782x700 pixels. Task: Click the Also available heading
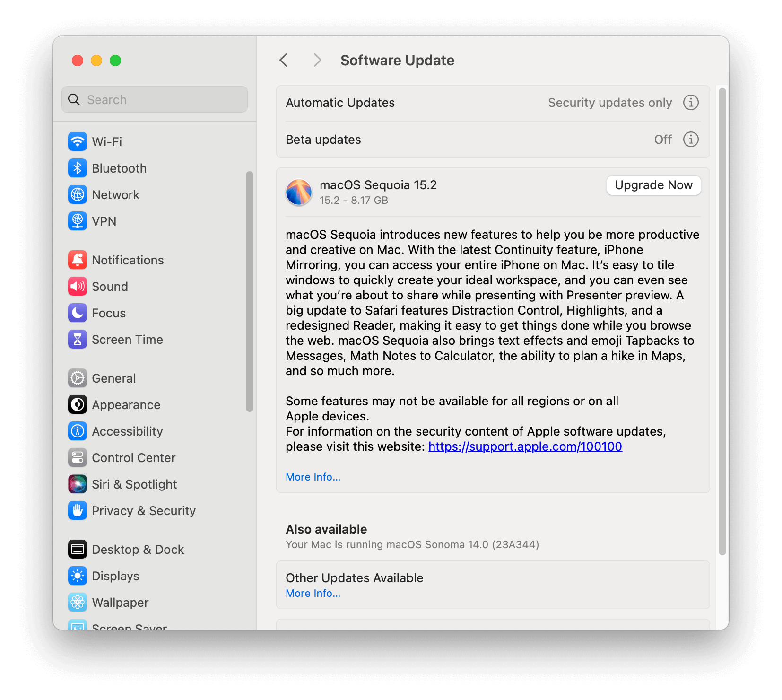[326, 529]
